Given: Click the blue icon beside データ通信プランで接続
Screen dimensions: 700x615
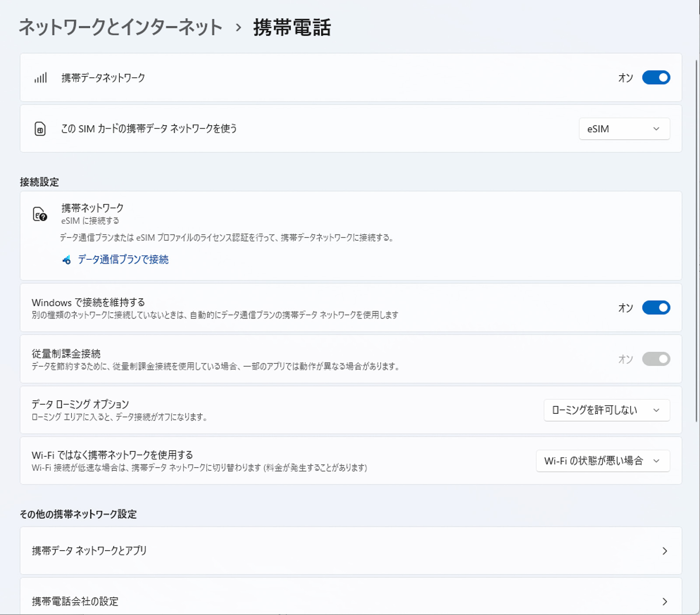Looking at the screenshot, I should [66, 260].
